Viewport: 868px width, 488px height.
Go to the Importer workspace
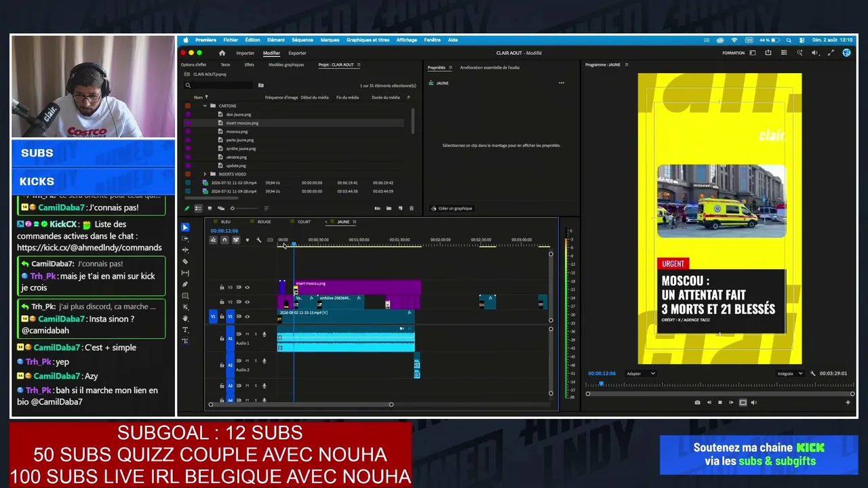click(x=245, y=53)
